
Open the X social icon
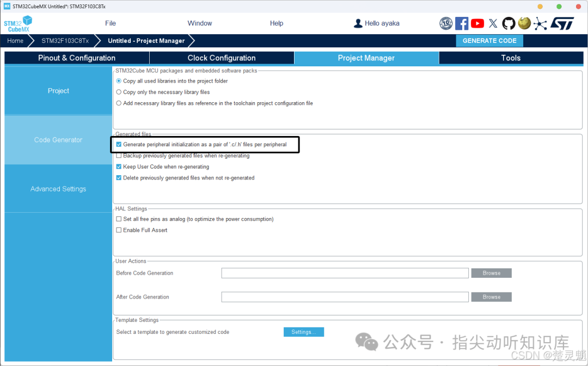(x=493, y=23)
